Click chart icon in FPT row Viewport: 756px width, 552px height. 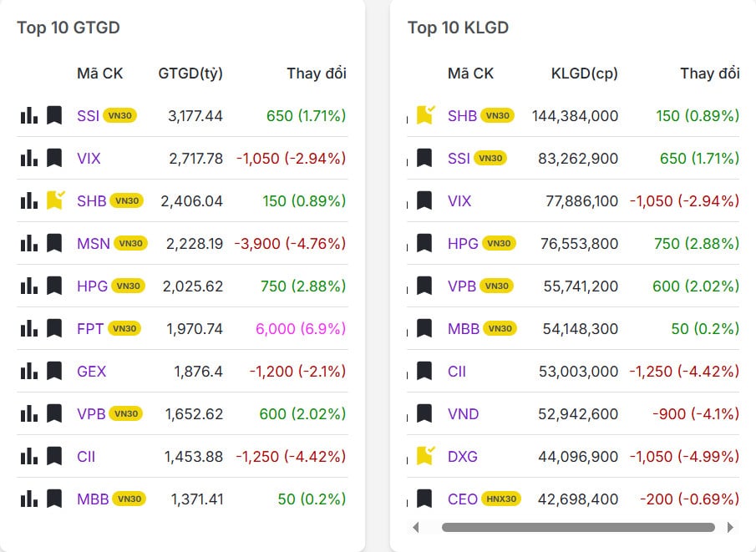click(29, 328)
